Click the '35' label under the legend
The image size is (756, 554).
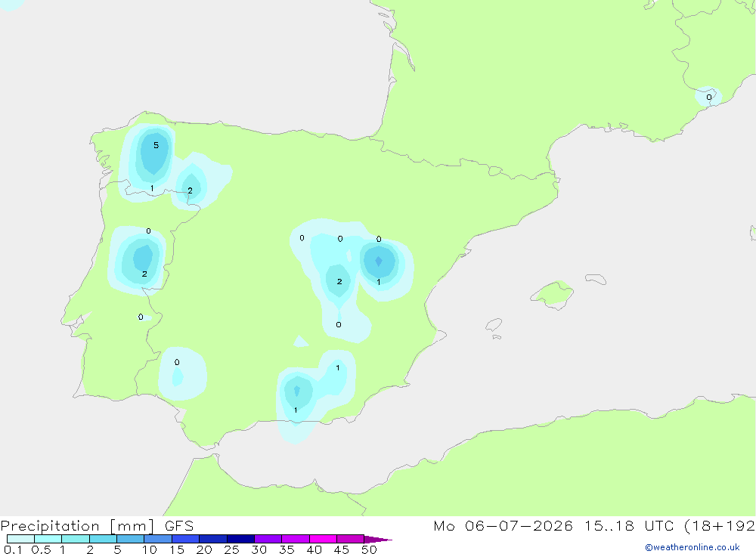[287, 549]
